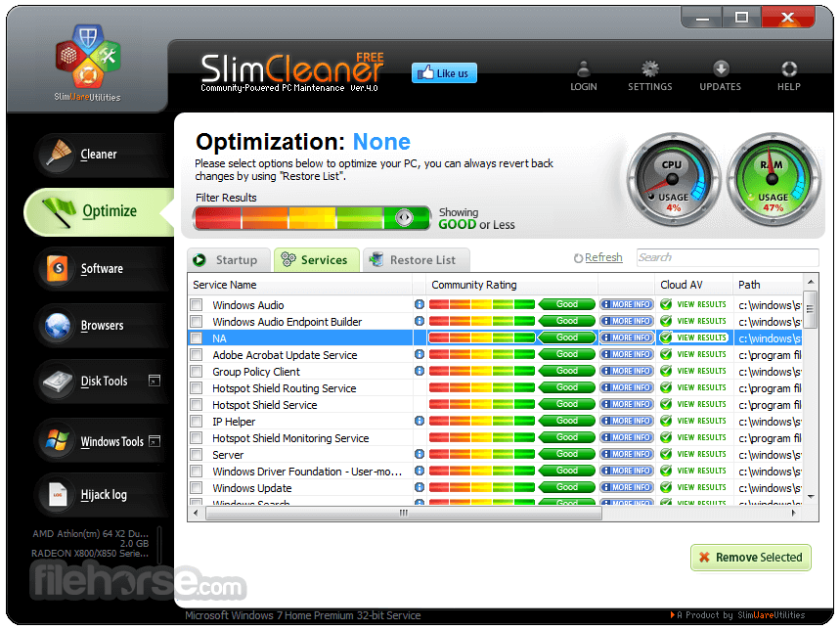Open the Cleaner broom section

(102, 155)
